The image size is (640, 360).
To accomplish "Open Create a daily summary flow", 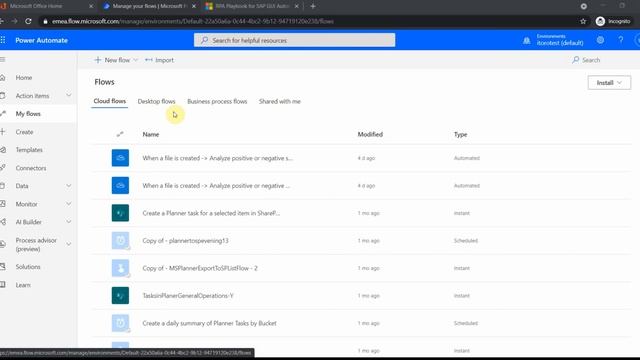I will point(209,323).
